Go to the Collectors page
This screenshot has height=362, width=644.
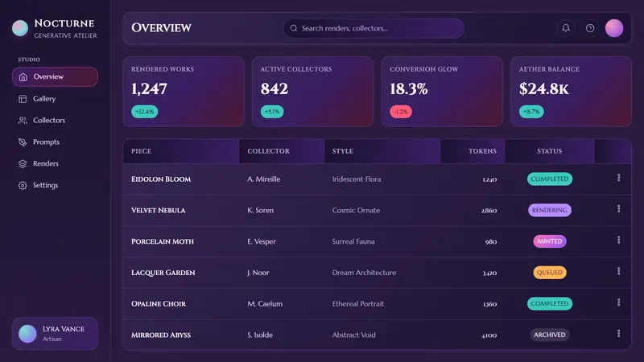(x=55, y=120)
